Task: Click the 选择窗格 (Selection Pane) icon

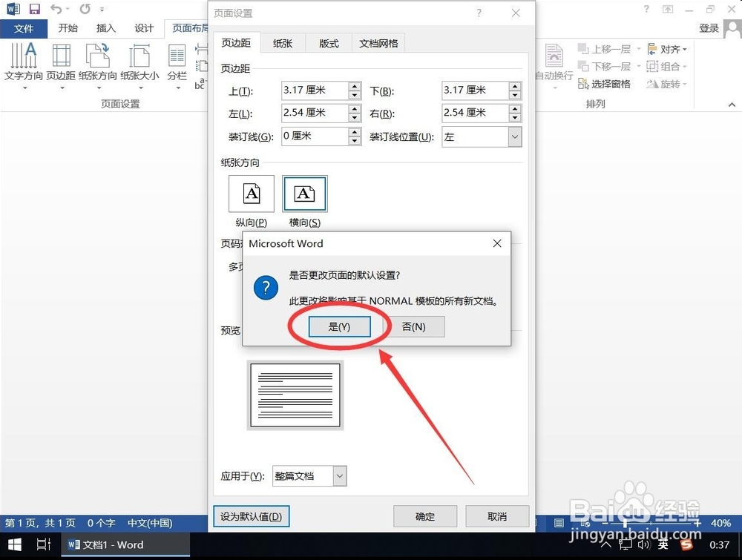Action: (x=607, y=84)
